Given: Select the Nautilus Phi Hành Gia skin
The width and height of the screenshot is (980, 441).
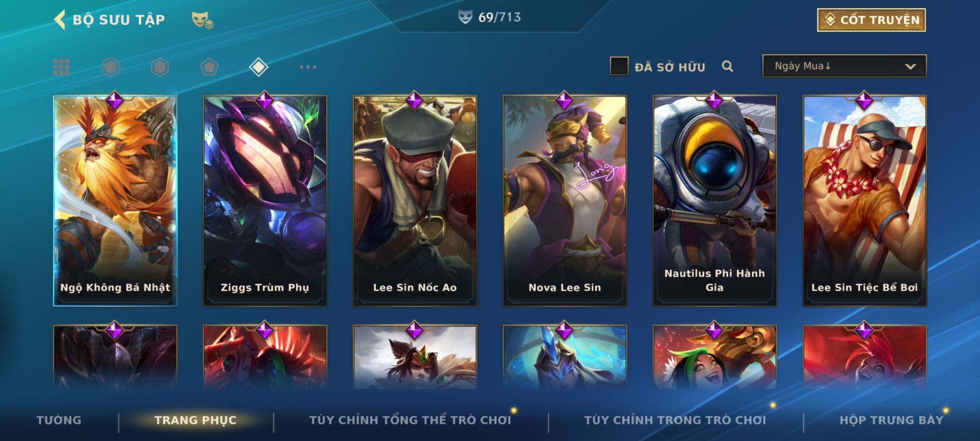Looking at the screenshot, I should point(715,200).
